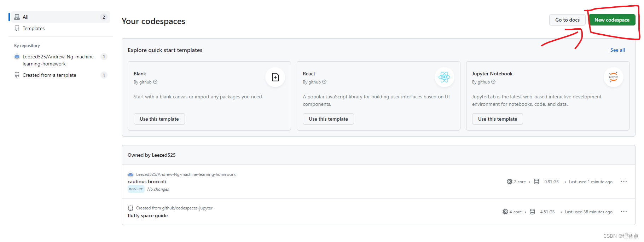Click the Owned by Leezed525 header
Viewport: 644px width, 242px height.
152,155
